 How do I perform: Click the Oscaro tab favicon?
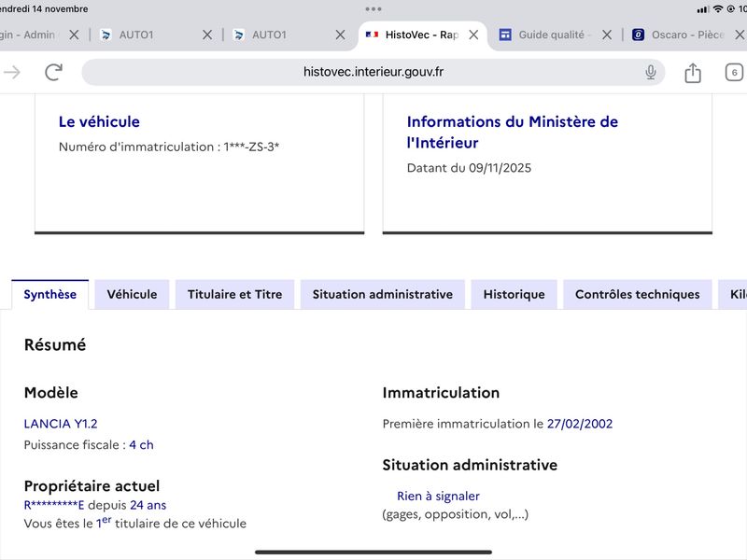click(638, 35)
